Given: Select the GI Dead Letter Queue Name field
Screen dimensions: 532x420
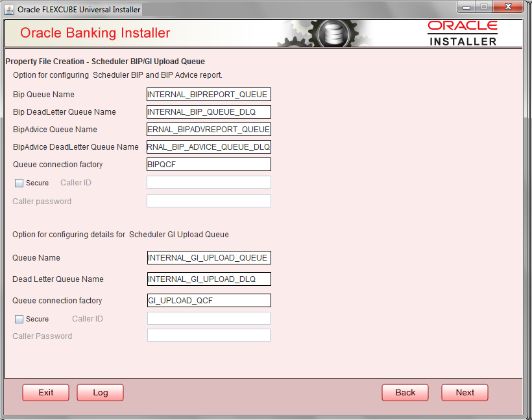Looking at the screenshot, I should pos(208,279).
